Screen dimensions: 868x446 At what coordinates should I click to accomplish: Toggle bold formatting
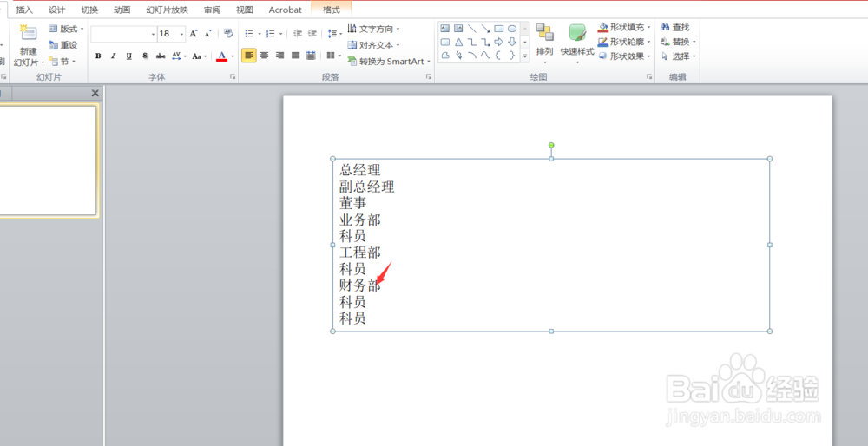[98, 56]
